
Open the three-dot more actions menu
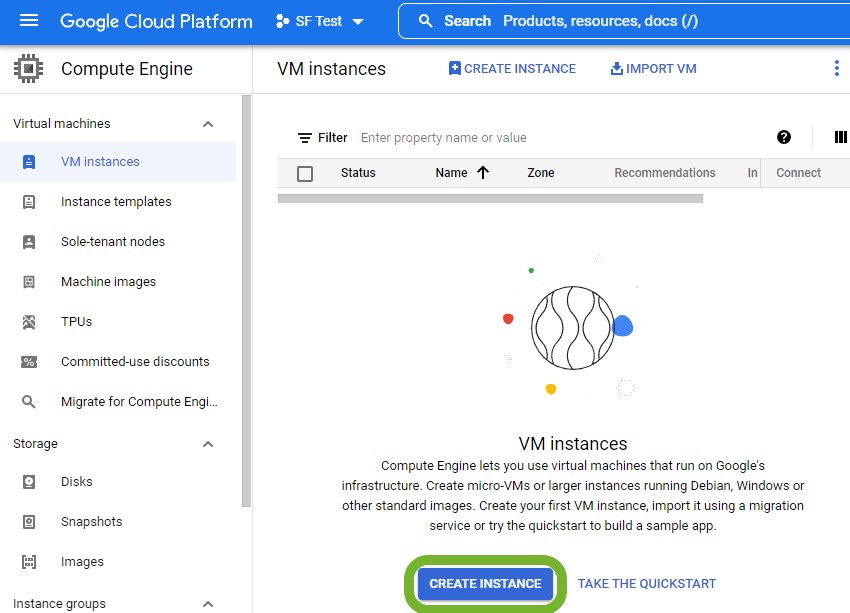click(837, 68)
